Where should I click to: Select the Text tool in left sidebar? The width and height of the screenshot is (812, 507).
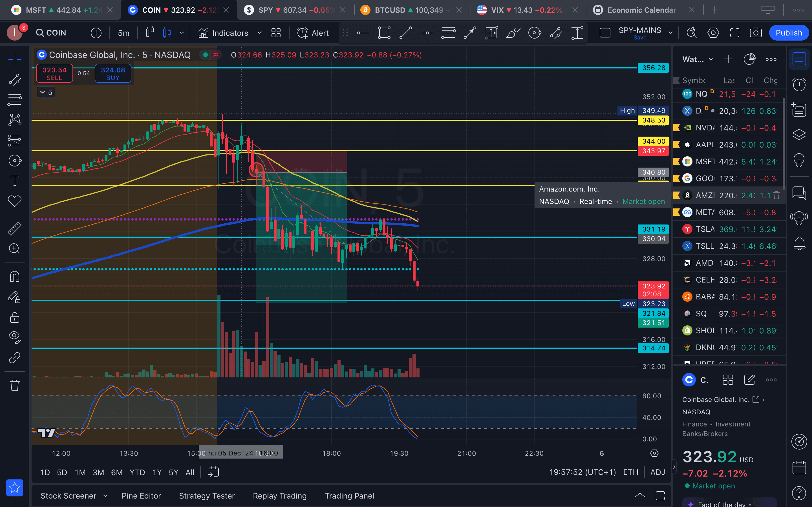tap(15, 181)
